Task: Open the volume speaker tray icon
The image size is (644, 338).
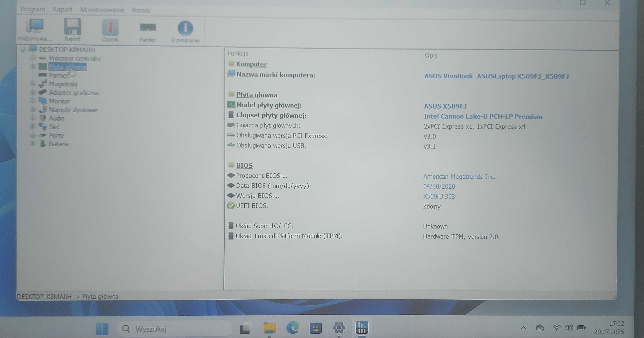Action: click(569, 327)
